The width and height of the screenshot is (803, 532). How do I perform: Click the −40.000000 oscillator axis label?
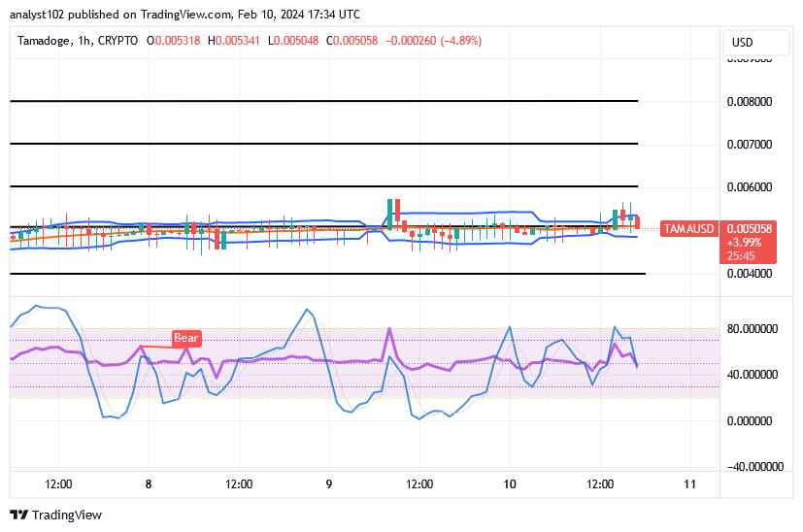pos(755,466)
